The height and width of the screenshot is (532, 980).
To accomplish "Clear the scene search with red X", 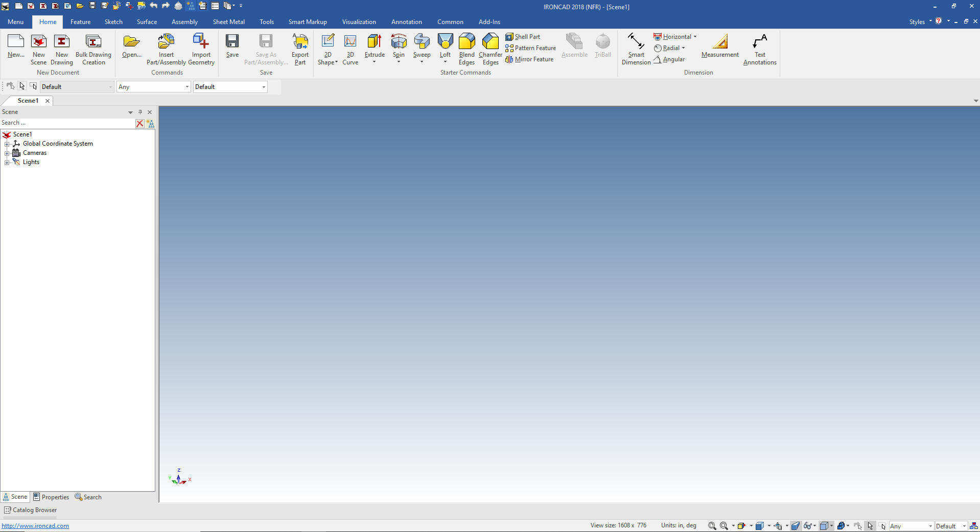I will pos(139,123).
